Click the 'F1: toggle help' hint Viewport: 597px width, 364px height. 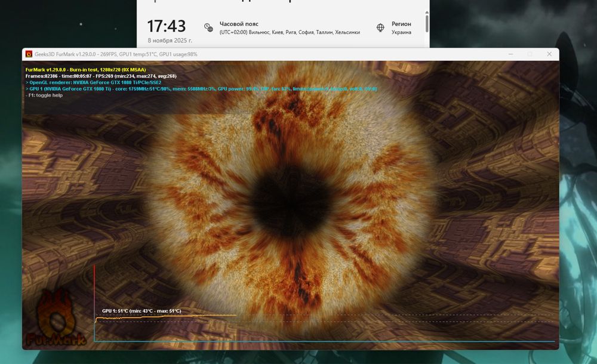pyautogui.click(x=44, y=95)
